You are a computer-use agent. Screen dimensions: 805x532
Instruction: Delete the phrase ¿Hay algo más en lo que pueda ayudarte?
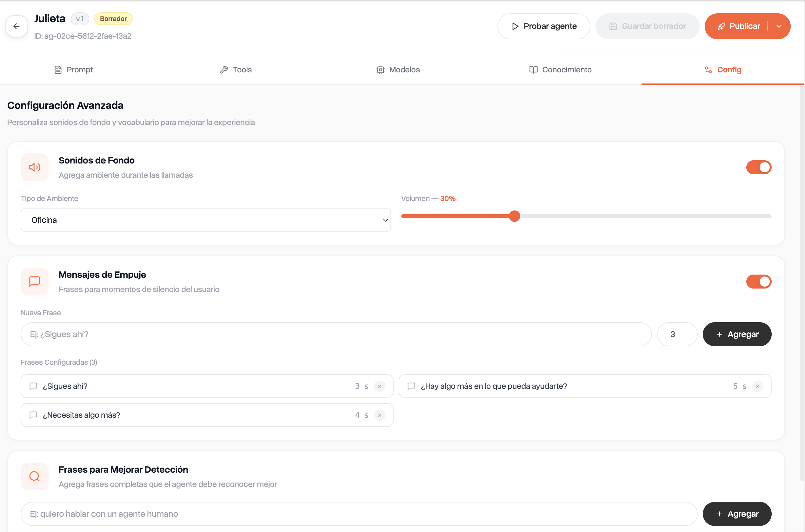757,386
